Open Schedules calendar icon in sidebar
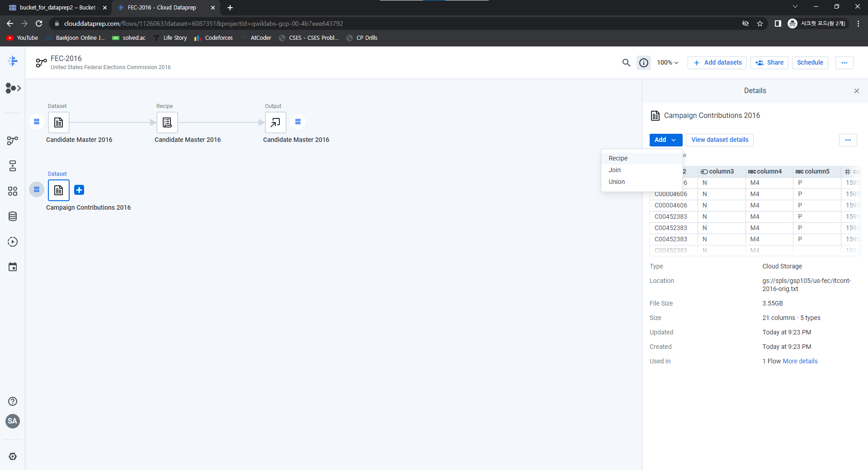This screenshot has height=470, width=868. tap(13, 267)
